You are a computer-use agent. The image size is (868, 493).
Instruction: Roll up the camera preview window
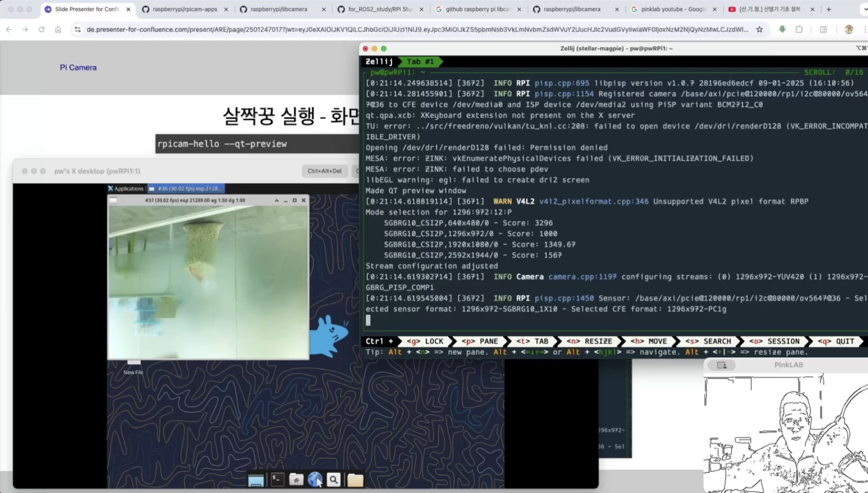[276, 200]
